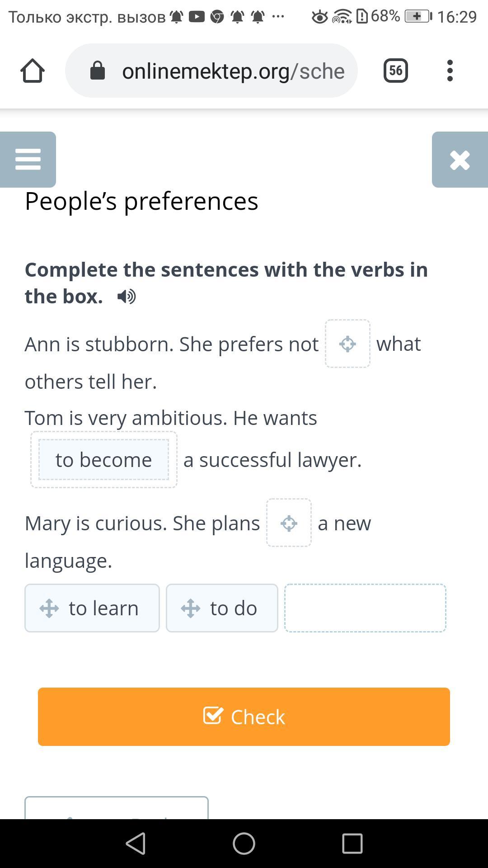Tap the Android home circle button
The height and width of the screenshot is (868, 488).
point(244,844)
